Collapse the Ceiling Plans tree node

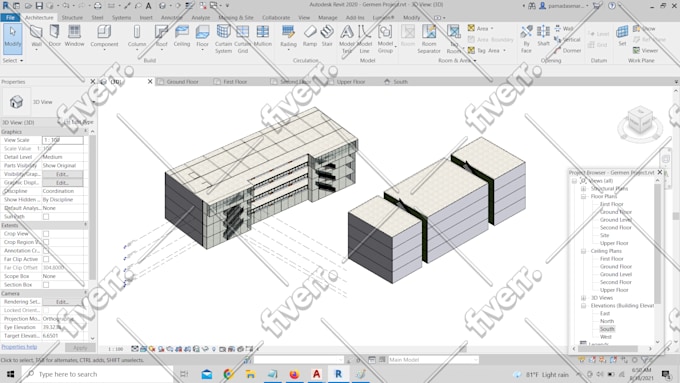tap(583, 251)
